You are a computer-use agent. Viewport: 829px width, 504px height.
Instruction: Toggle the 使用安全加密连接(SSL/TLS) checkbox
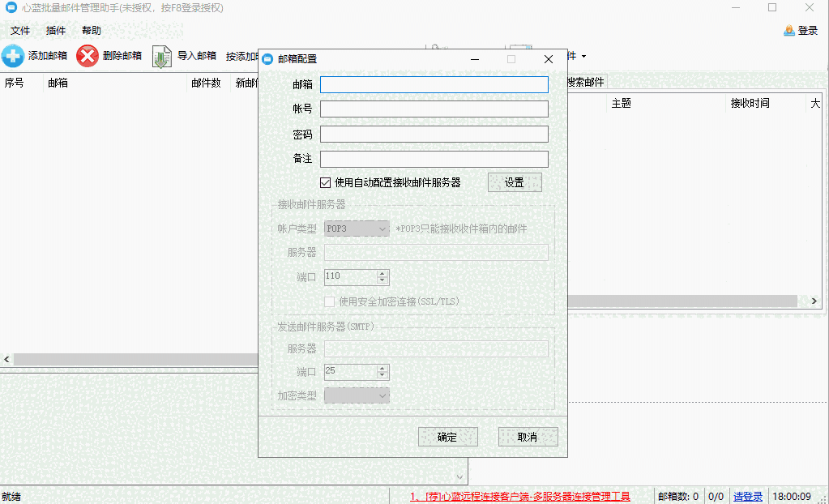(330, 301)
